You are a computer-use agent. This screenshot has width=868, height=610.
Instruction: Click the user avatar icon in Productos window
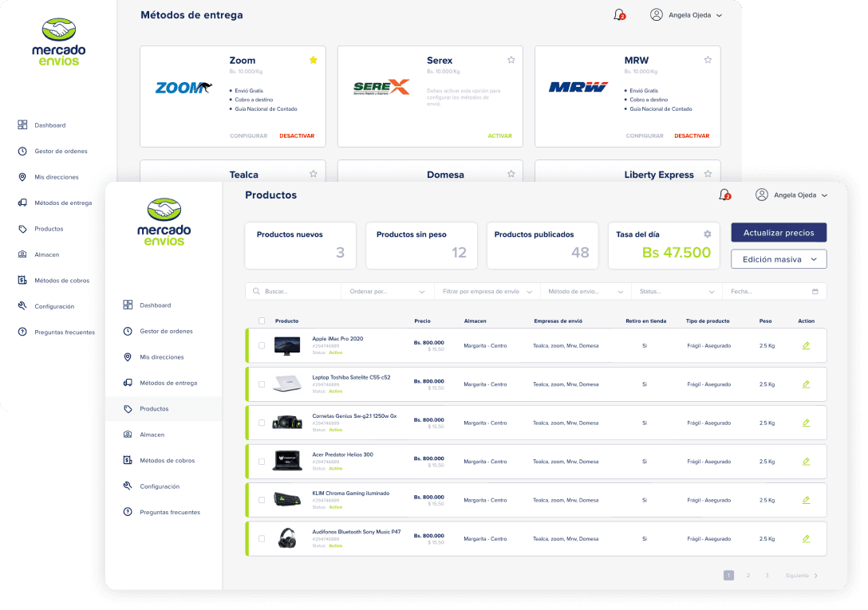(762, 195)
